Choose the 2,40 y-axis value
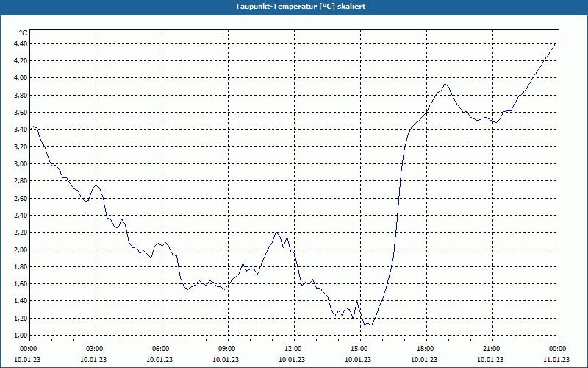588x368 pixels. click(x=21, y=216)
